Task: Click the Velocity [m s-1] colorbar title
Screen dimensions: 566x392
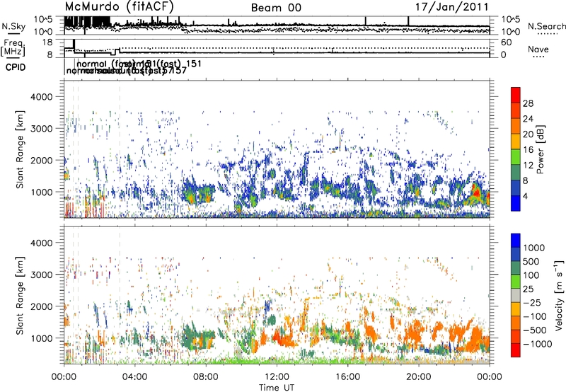Action: [x=559, y=295]
